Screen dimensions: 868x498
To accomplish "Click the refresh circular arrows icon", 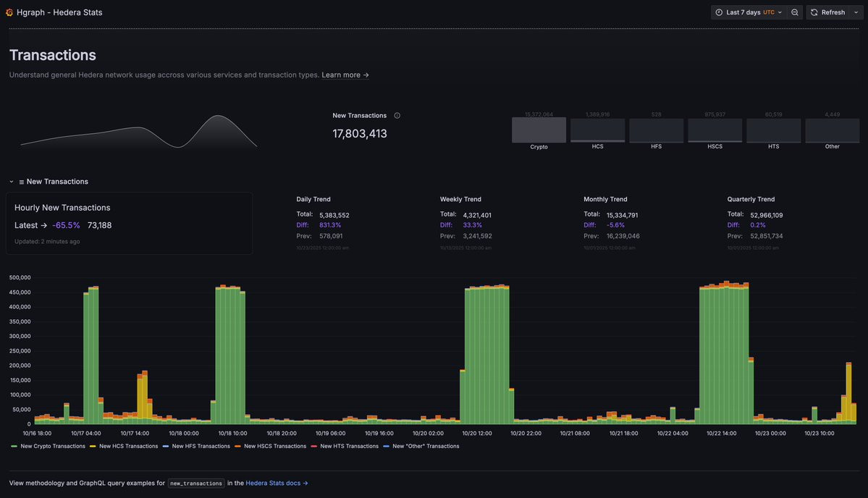I will pos(814,12).
